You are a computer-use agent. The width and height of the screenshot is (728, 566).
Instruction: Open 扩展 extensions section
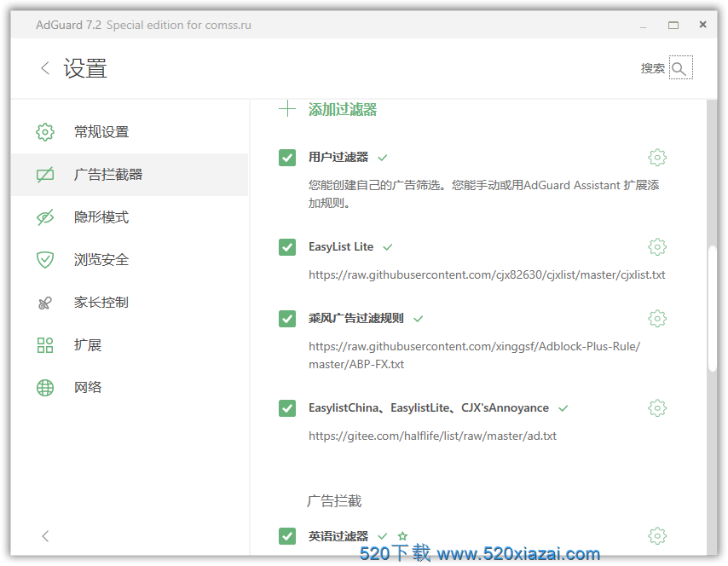point(130,345)
